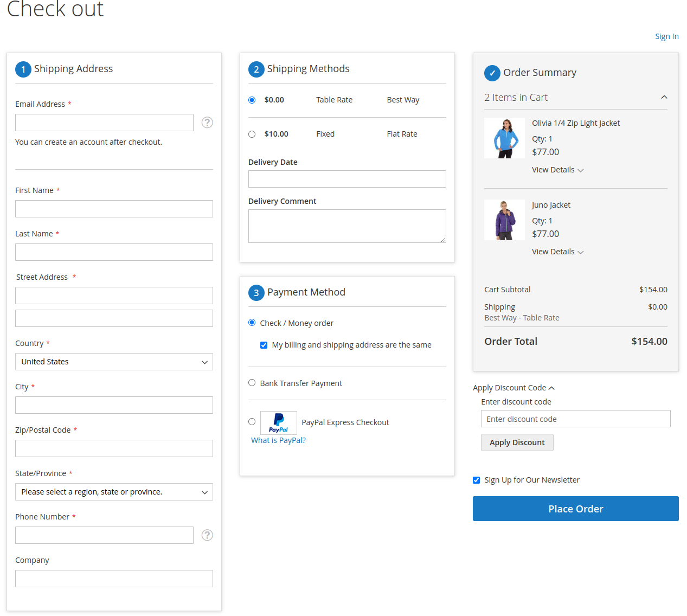This screenshot has width=687, height=616.
Task: Click the Olivia 1/4 Zip Light Jacket name
Action: coord(576,123)
